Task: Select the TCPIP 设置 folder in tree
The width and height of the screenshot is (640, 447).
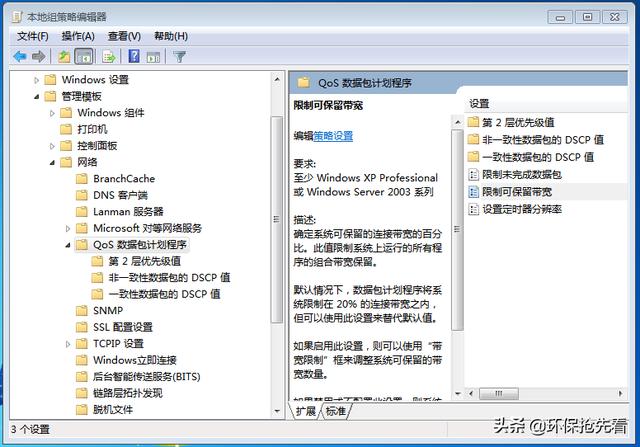Action: pyautogui.click(x=118, y=343)
